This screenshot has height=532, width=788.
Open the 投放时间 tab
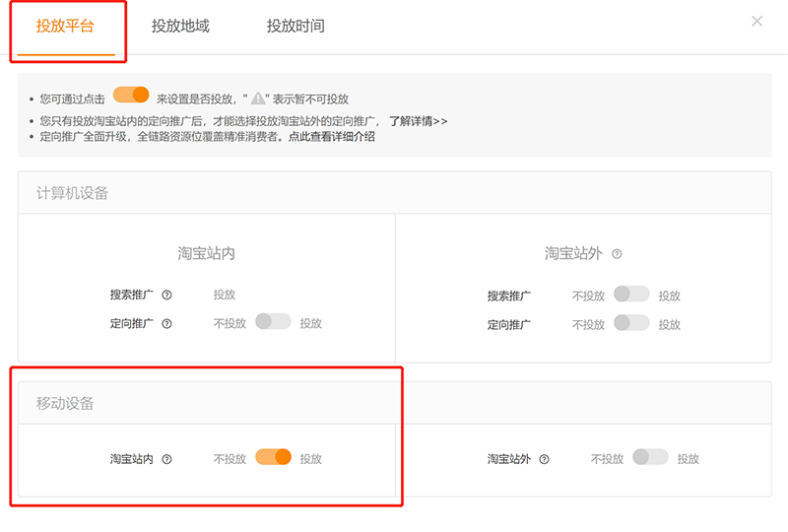[x=295, y=27]
